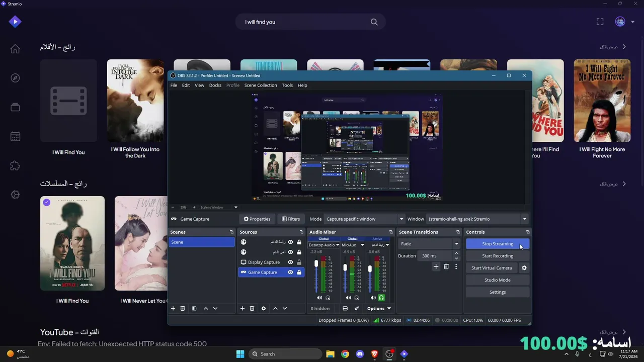Toggle visibility of Display Capture source

point(290,262)
